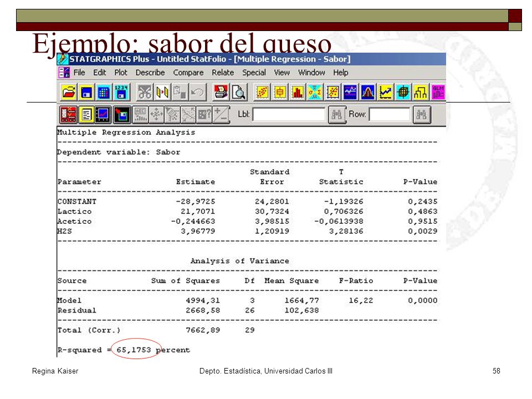Search label with binoculars next to Lbl

click(x=337, y=115)
